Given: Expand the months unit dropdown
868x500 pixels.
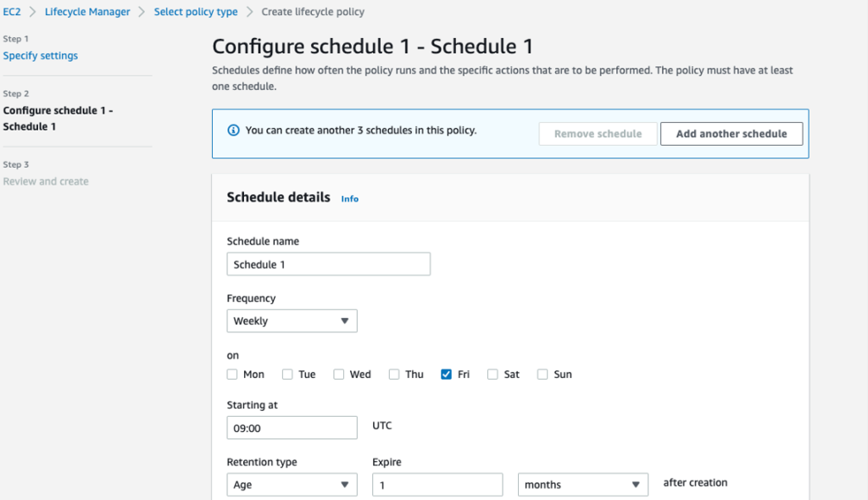Looking at the screenshot, I should 582,484.
